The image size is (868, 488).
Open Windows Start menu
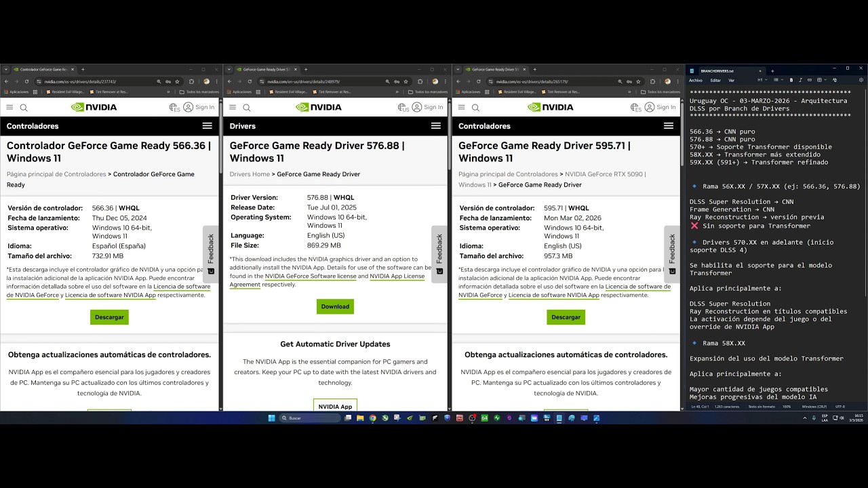pos(271,418)
